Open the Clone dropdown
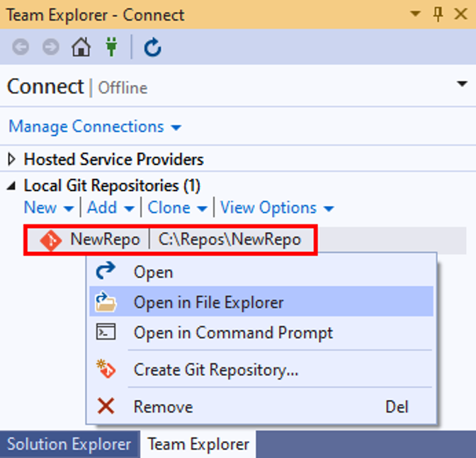Image resolution: width=476 pixels, height=458 pixels. pos(177,208)
